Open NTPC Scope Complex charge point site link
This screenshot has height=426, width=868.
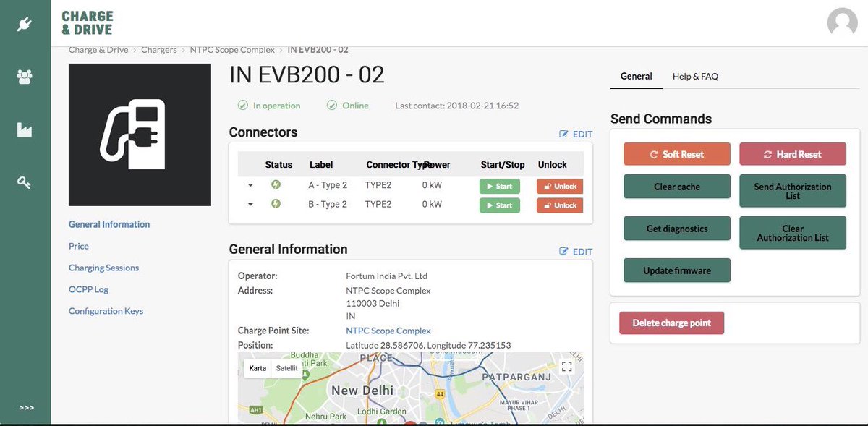tap(388, 331)
